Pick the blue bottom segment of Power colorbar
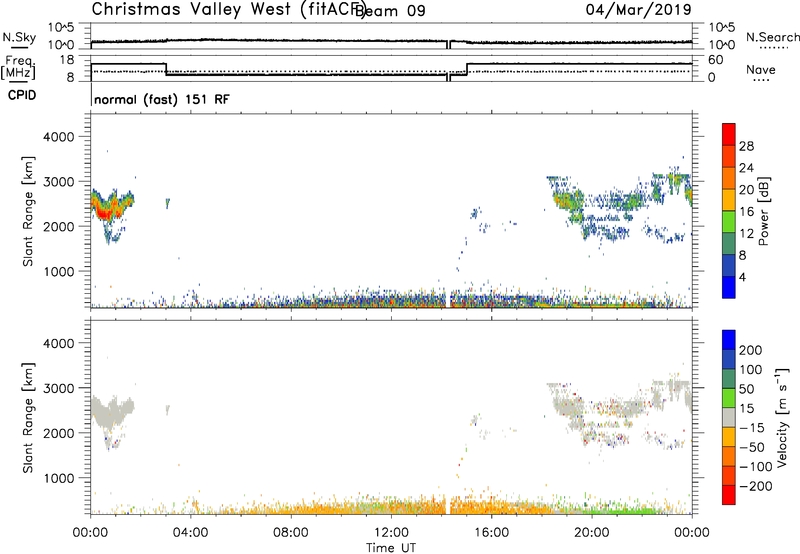The width and height of the screenshot is (800, 554). click(x=729, y=287)
